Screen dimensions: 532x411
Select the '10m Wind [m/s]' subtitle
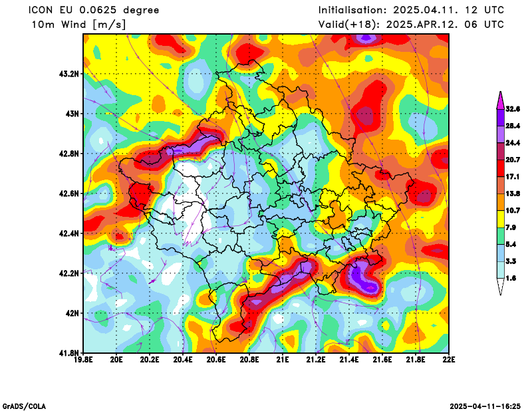(78, 25)
